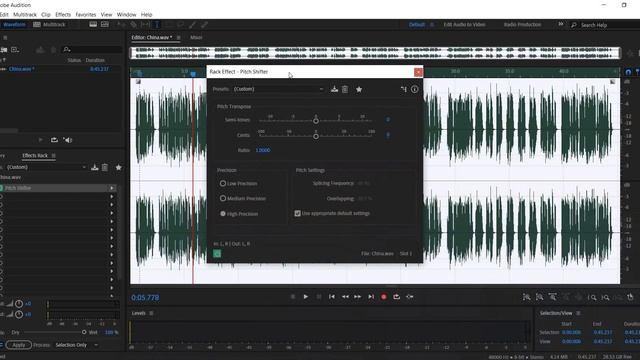The image size is (640, 360).
Task: Open the Process Selection Only dropdown
Action: pyautogui.click(x=76, y=345)
